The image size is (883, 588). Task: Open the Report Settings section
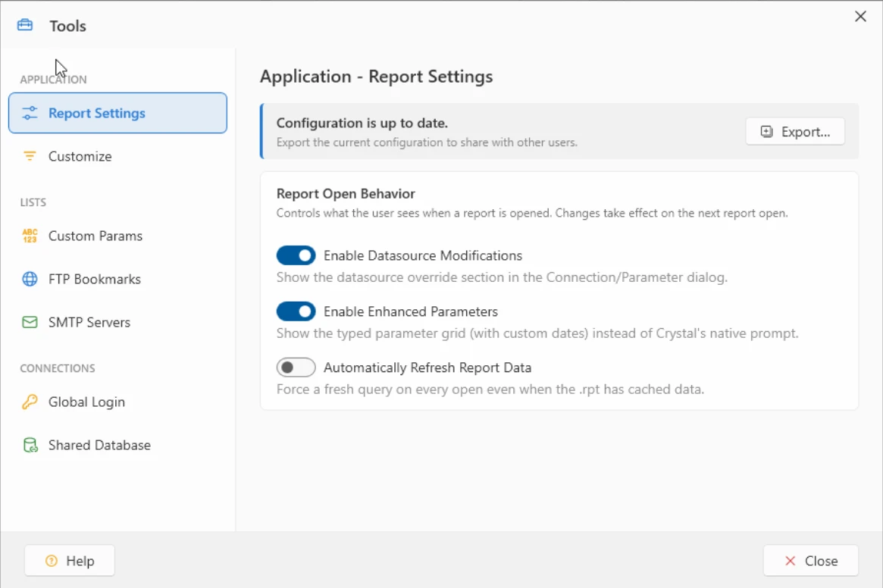117,113
